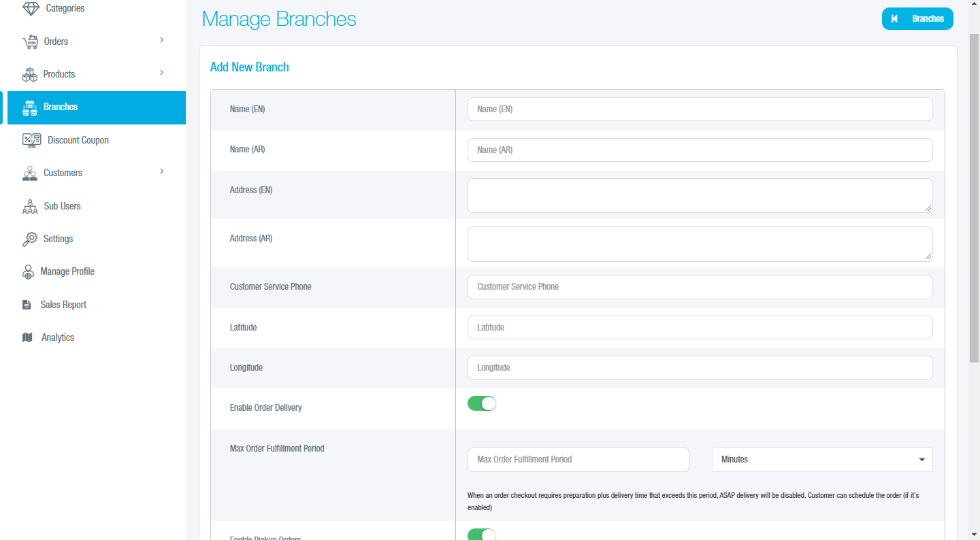Click the Add New Branch heading

tap(249, 67)
